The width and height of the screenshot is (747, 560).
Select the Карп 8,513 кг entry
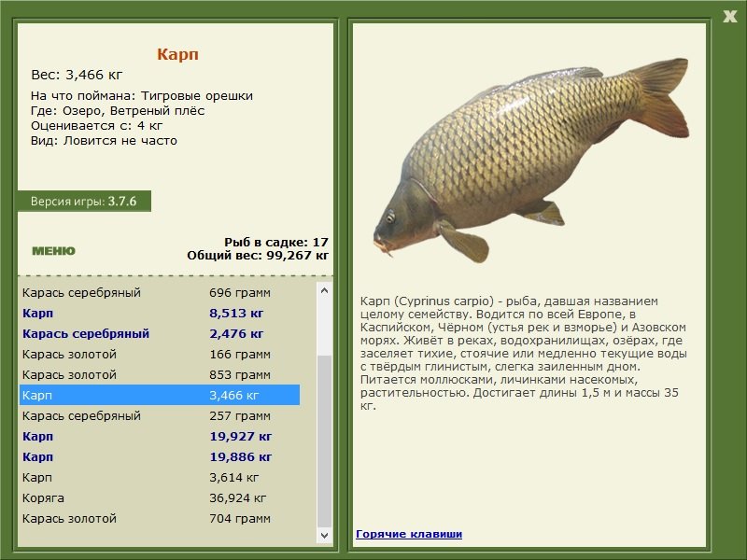click(x=159, y=314)
